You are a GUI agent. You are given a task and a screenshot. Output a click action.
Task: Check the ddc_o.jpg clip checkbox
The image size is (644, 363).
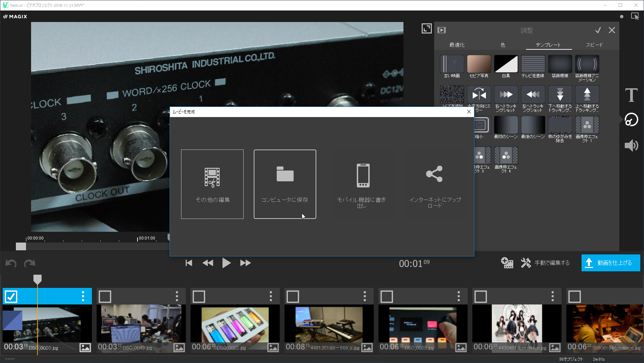coord(574,297)
